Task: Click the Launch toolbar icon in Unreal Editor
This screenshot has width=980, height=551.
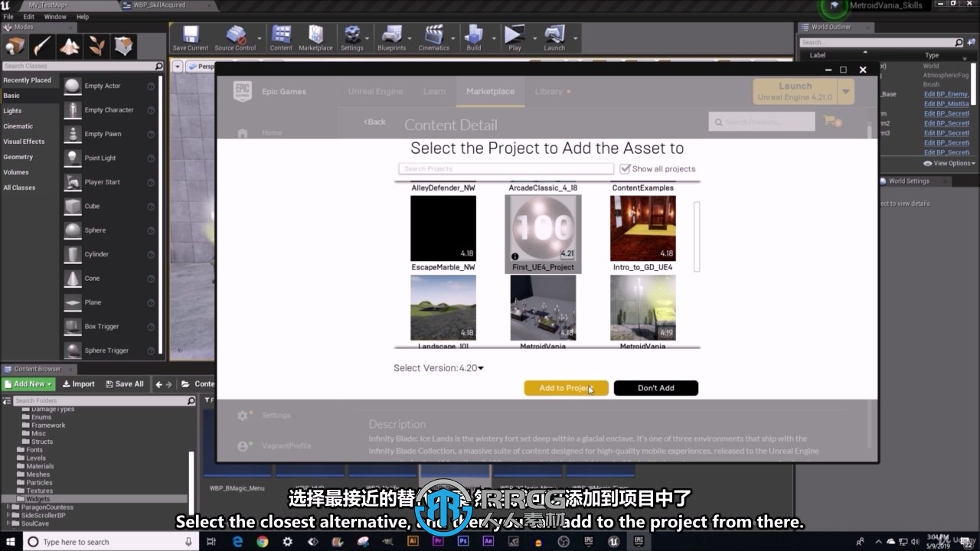Action: tap(554, 38)
